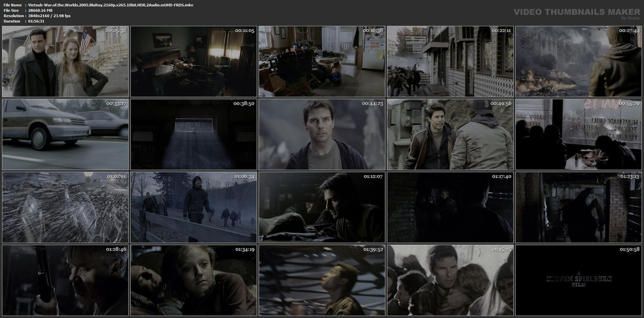View the thumbnail timestamped 01:28:46
The width and height of the screenshot is (644, 318).
coord(65,280)
